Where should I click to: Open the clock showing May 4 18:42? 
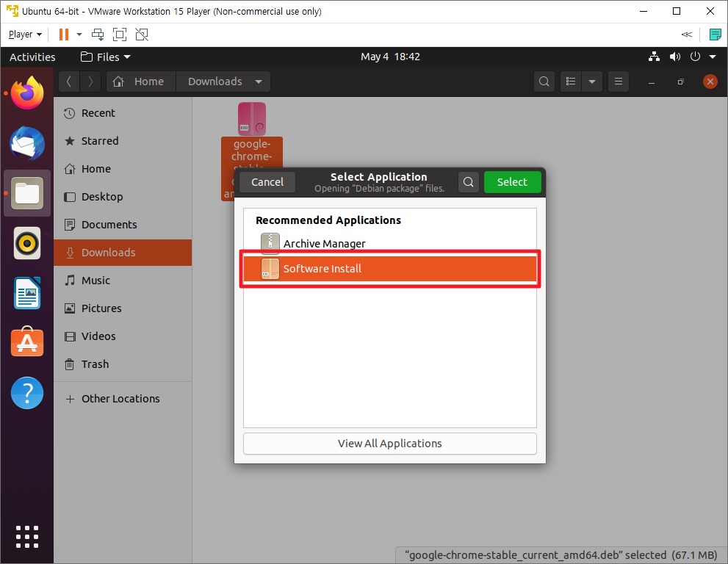pyautogui.click(x=391, y=57)
